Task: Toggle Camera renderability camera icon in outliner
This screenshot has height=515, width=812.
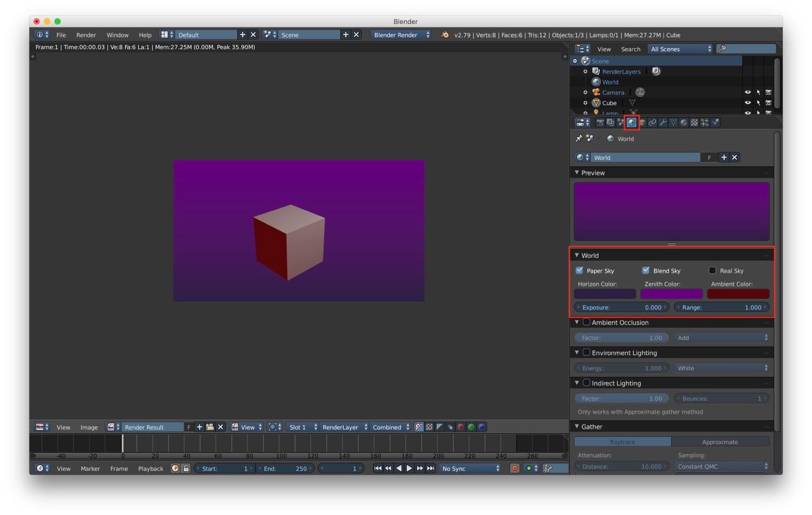Action: pyautogui.click(x=768, y=93)
